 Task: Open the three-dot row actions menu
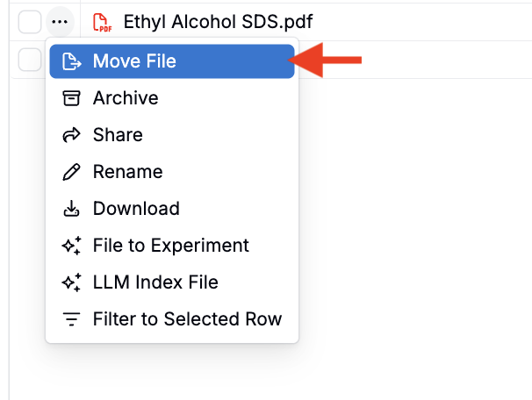60,22
